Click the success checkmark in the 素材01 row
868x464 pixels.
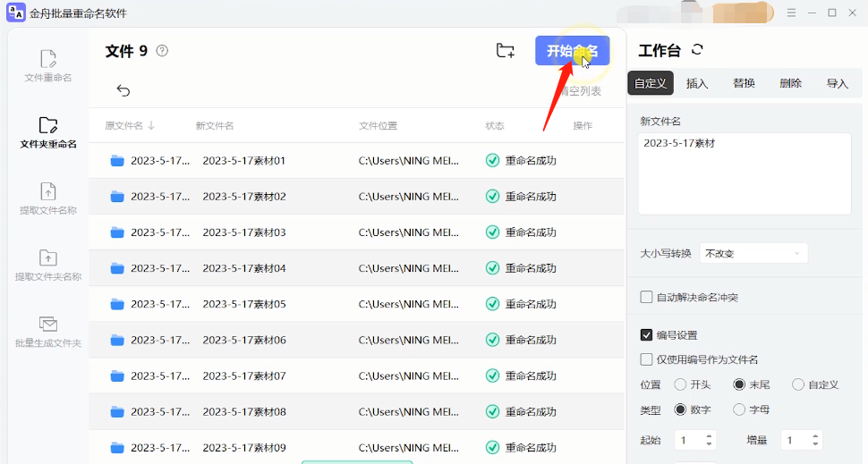pos(492,160)
